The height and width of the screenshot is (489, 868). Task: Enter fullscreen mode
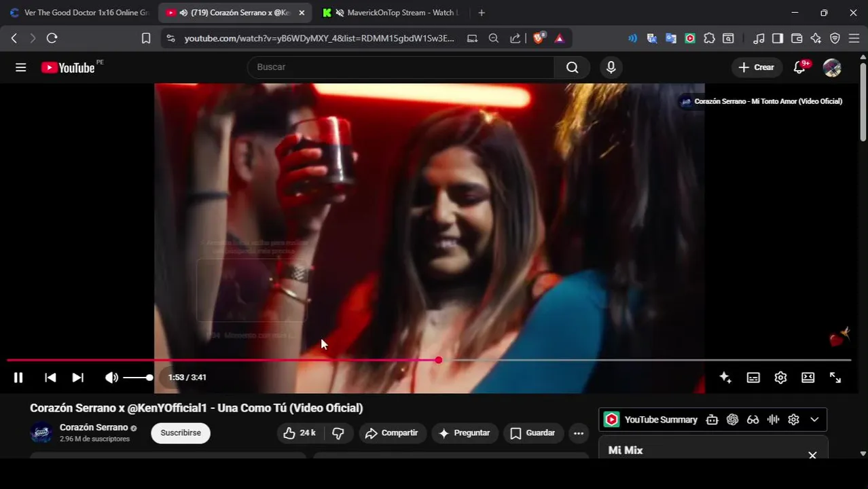click(835, 378)
